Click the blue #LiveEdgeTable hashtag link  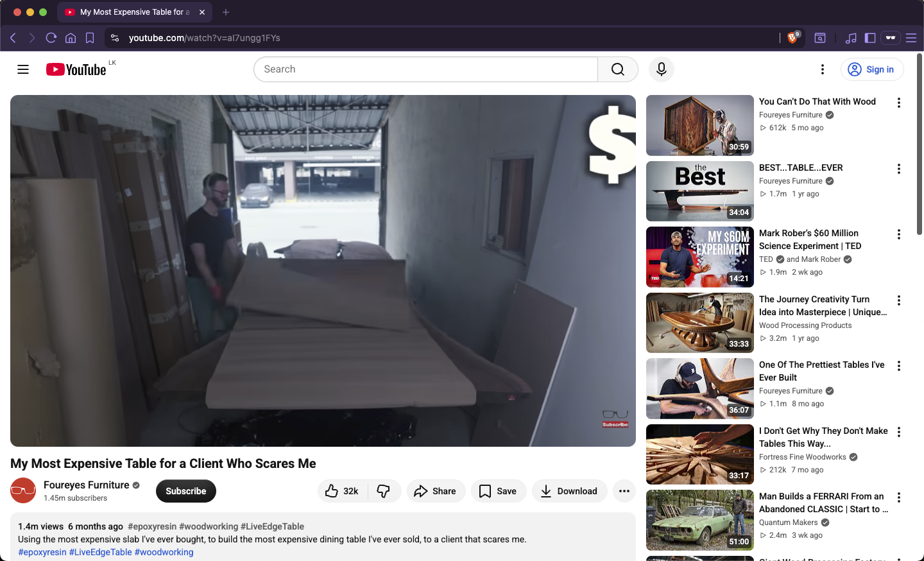pos(101,552)
